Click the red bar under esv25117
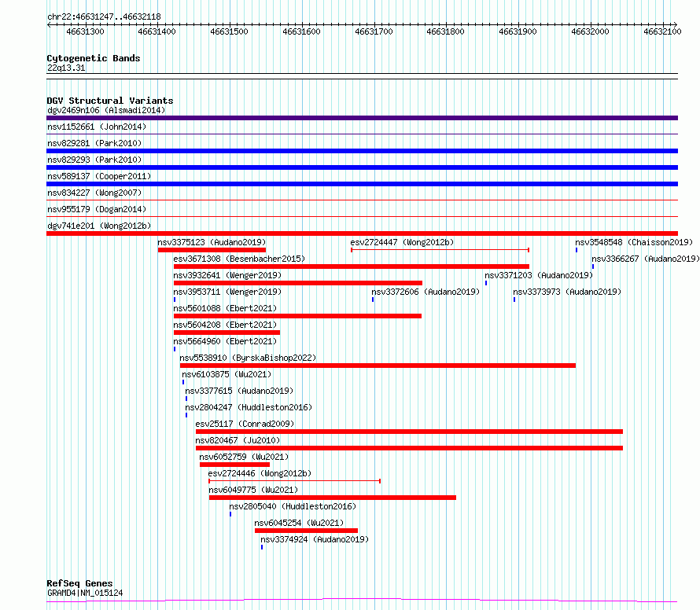 click(x=409, y=432)
